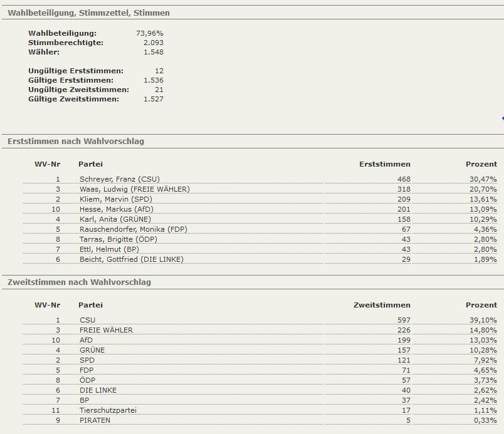Click the turnout value "73,96%"
Image resolution: width=504 pixels, height=434 pixels.
coord(150,33)
